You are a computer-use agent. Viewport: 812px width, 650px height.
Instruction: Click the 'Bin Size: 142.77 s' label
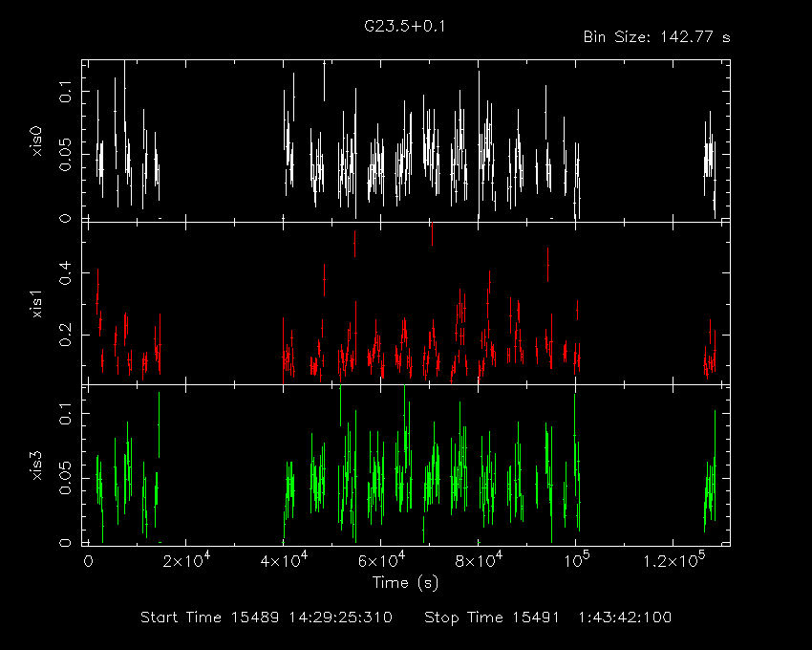point(656,37)
